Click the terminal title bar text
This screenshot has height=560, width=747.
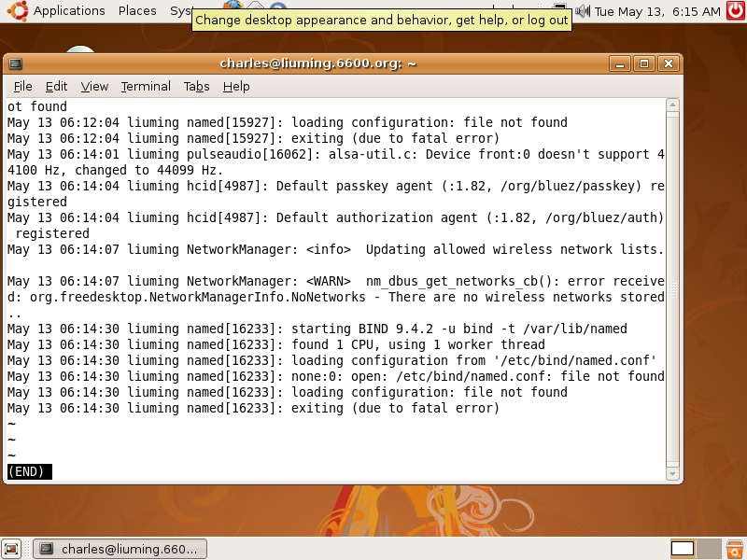coord(318,63)
